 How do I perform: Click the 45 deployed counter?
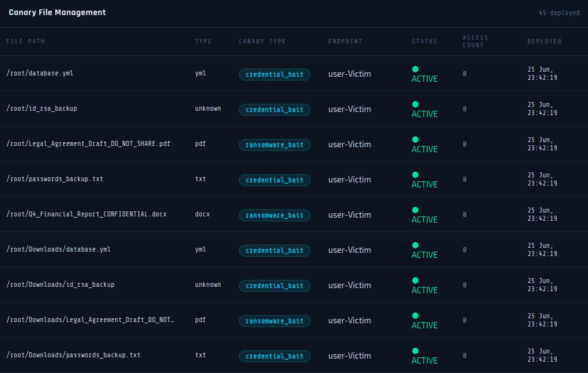(559, 13)
